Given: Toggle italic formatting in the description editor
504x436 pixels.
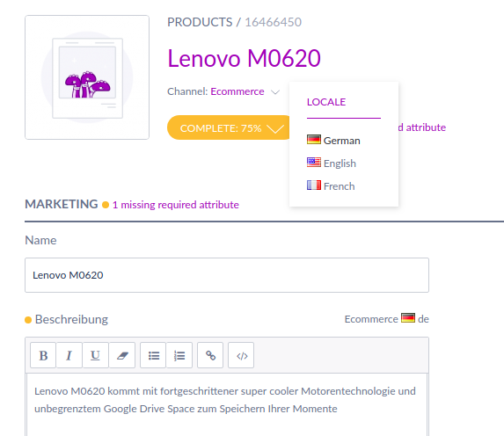Looking at the screenshot, I should pos(69,355).
